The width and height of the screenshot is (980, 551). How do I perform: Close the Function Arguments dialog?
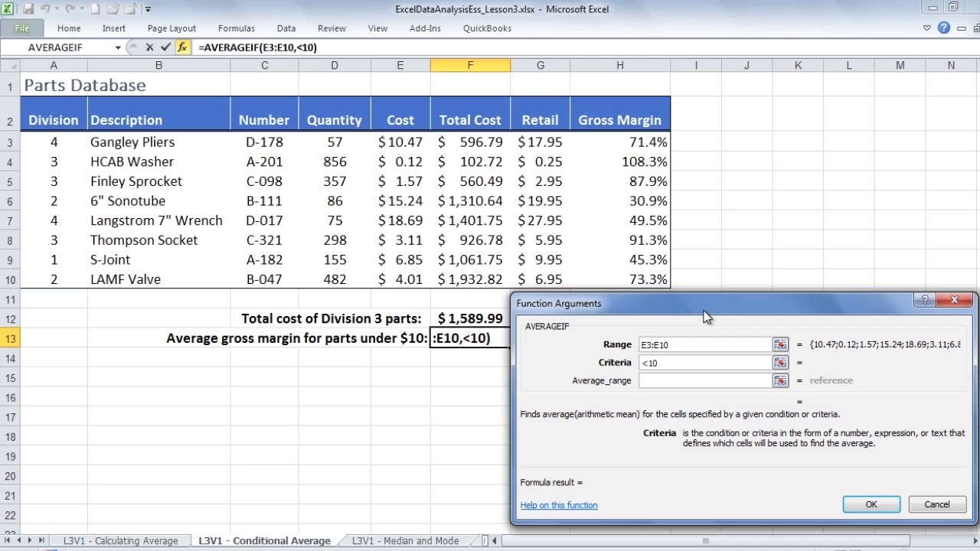point(954,300)
